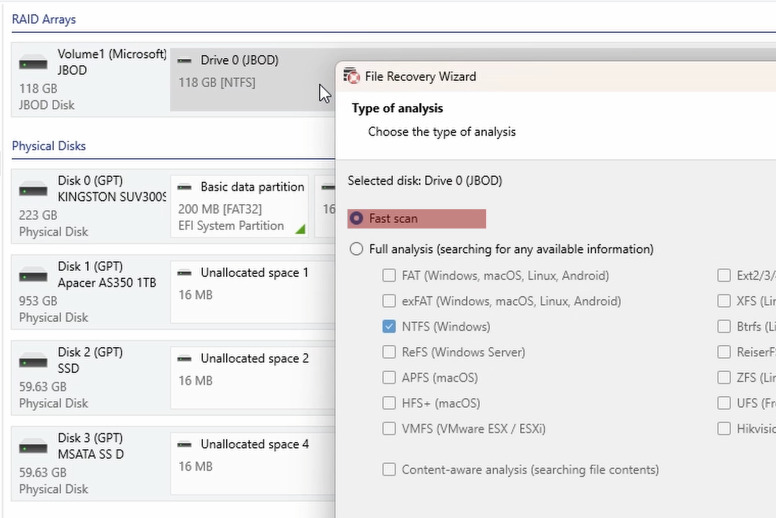Click the 953 GB size label
This screenshot has width=776, height=518.
(x=38, y=301)
